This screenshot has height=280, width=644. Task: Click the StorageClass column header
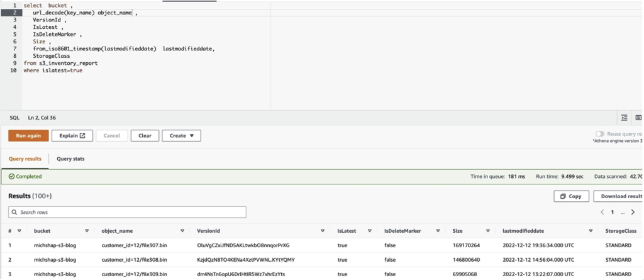click(x=621, y=231)
